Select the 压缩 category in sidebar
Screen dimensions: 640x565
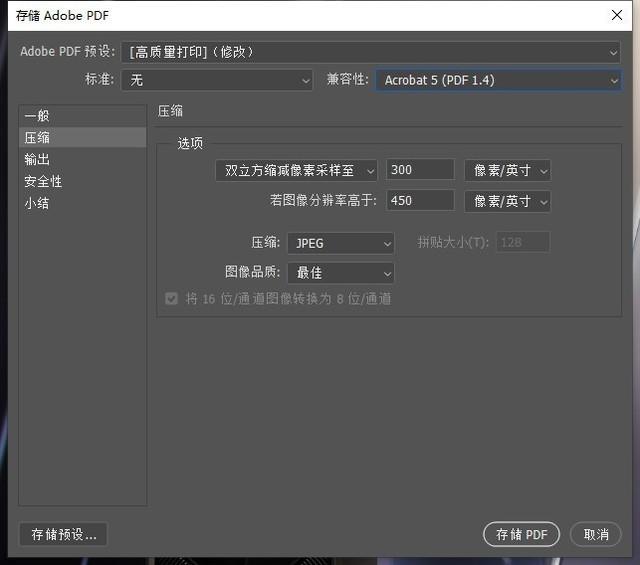click(x=82, y=138)
